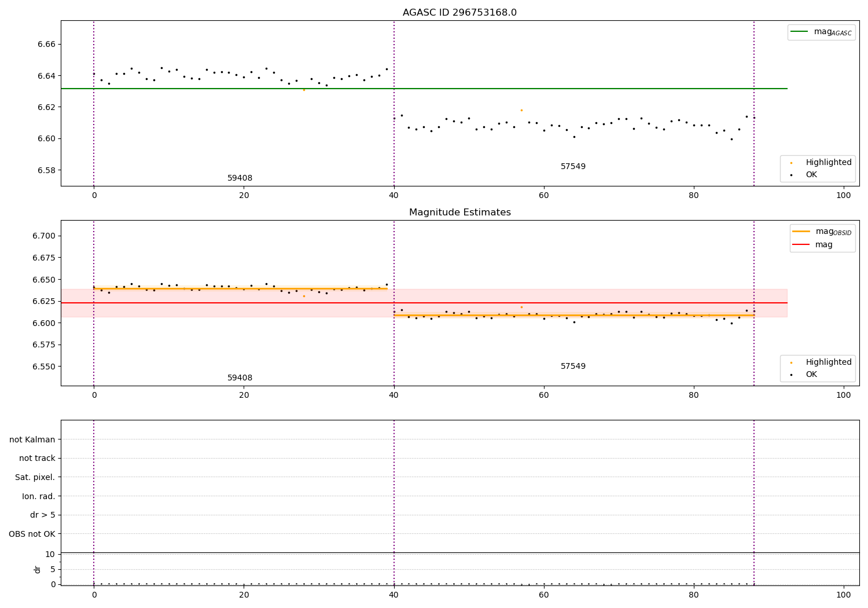Select the mag AGASC legend entry in top panel
The height and width of the screenshot is (608, 868).
(821, 32)
